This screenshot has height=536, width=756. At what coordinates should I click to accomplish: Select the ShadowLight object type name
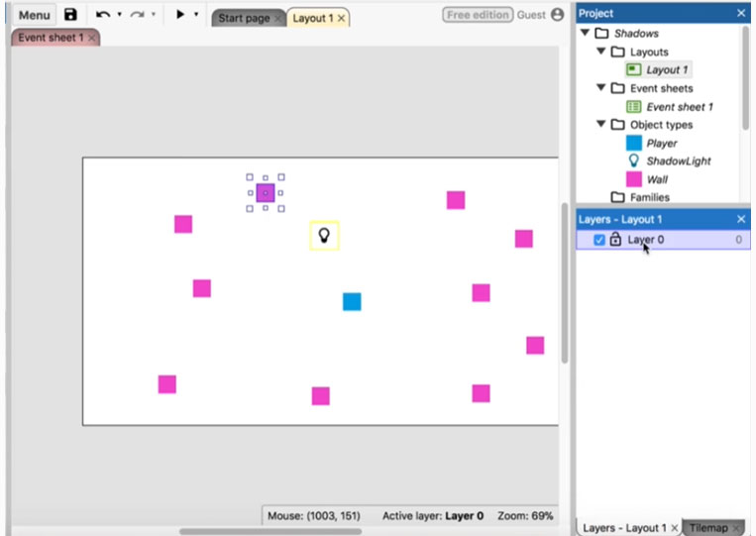coord(679,161)
